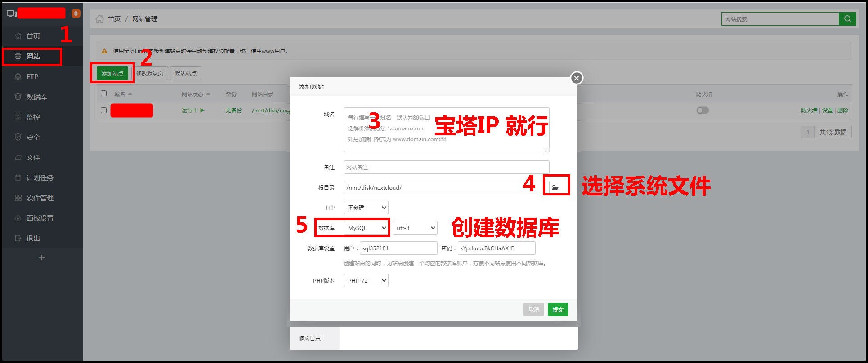The width and height of the screenshot is (868, 363).
Task: Click the 网站备注 remark field
Action: [447, 167]
